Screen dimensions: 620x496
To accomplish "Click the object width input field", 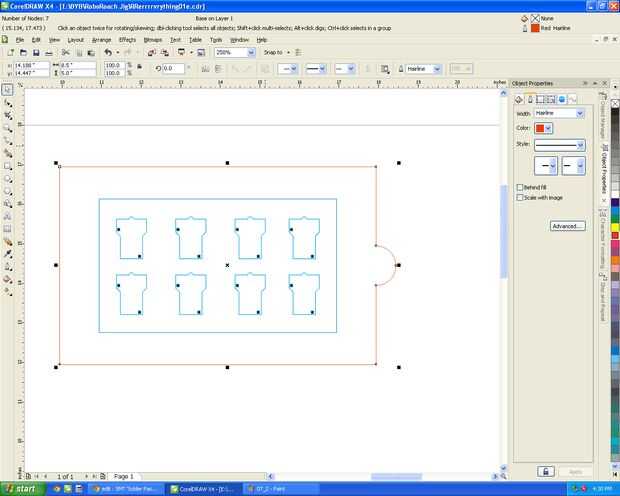I will point(78,65).
